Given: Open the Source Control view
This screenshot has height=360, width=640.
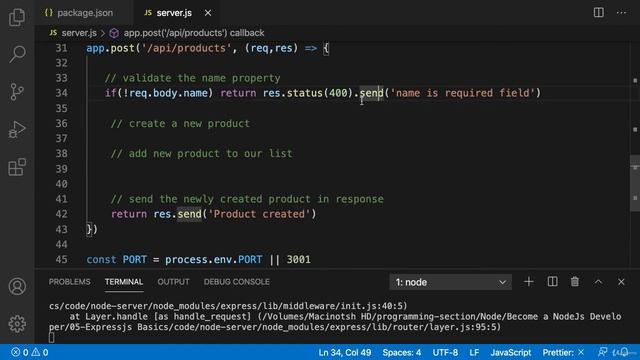Looking at the screenshot, I should click(x=17, y=91).
